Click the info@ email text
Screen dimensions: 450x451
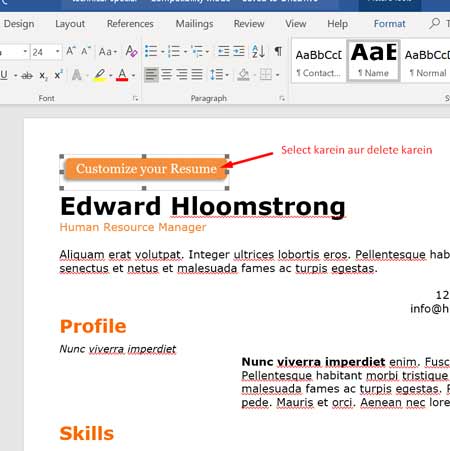430,309
